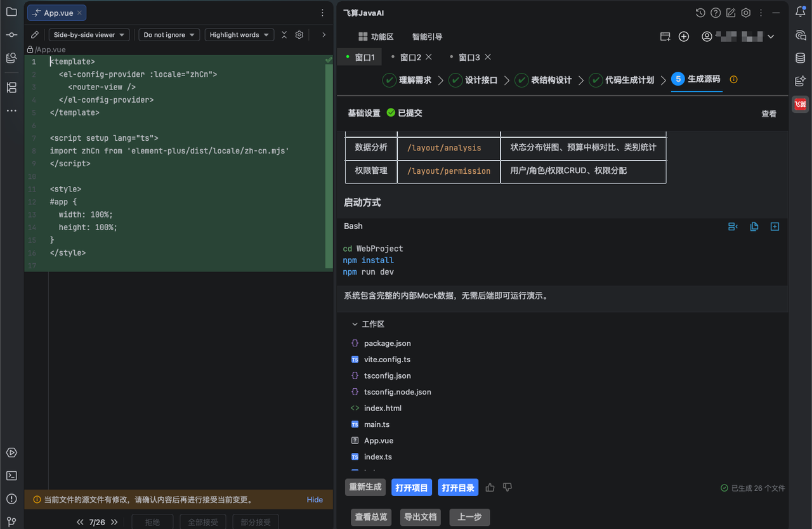Switch to the 窗口3 tab
This screenshot has width=812, height=529.
[469, 58]
